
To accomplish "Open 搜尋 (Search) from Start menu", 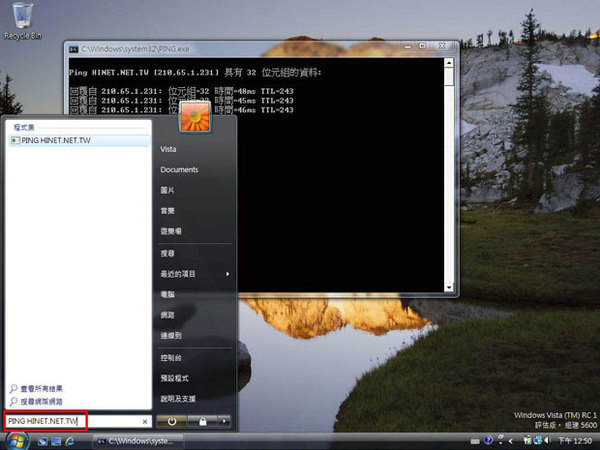I will (x=167, y=253).
